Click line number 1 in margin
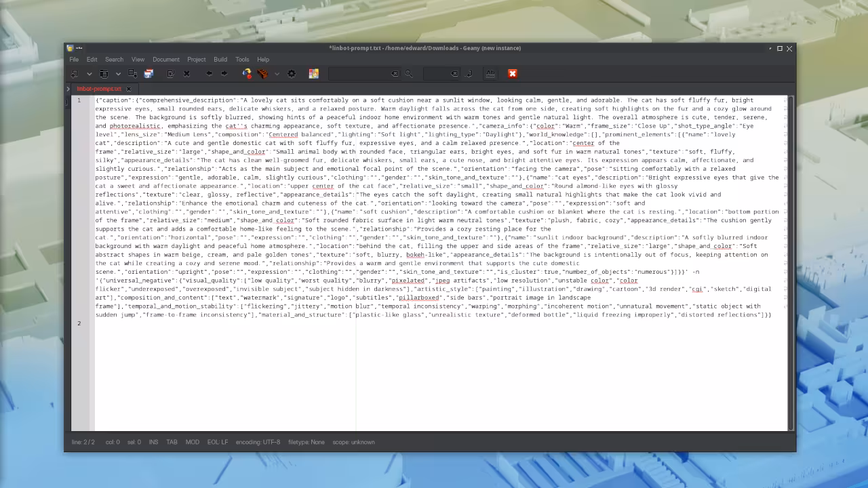The image size is (868, 488). point(79,100)
